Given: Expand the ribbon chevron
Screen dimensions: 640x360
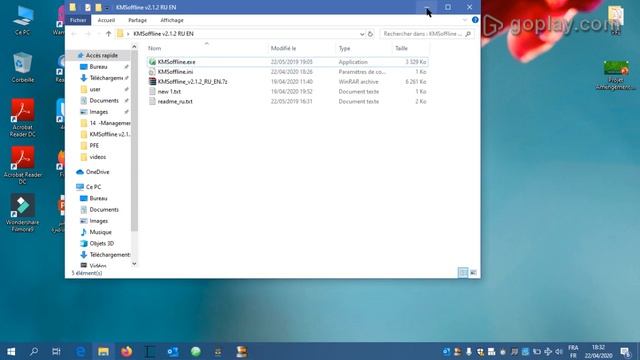Looking at the screenshot, I should tap(465, 20).
